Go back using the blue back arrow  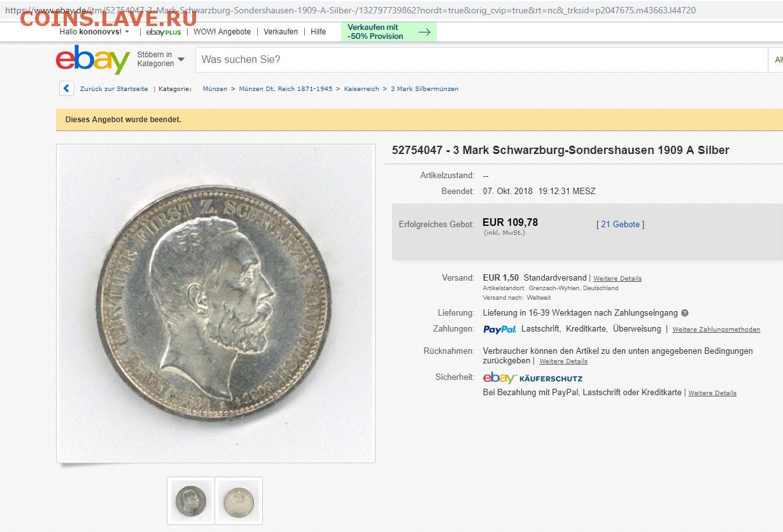click(66, 88)
